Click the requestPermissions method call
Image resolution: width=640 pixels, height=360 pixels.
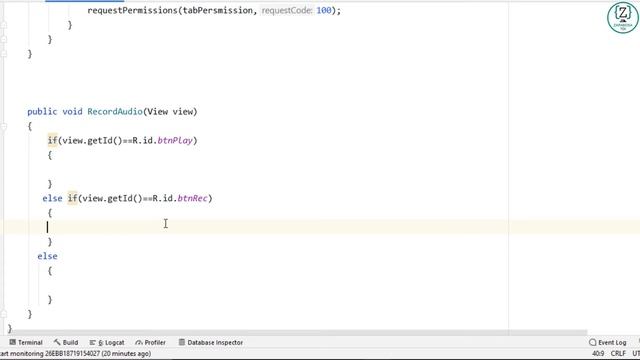[133, 11]
